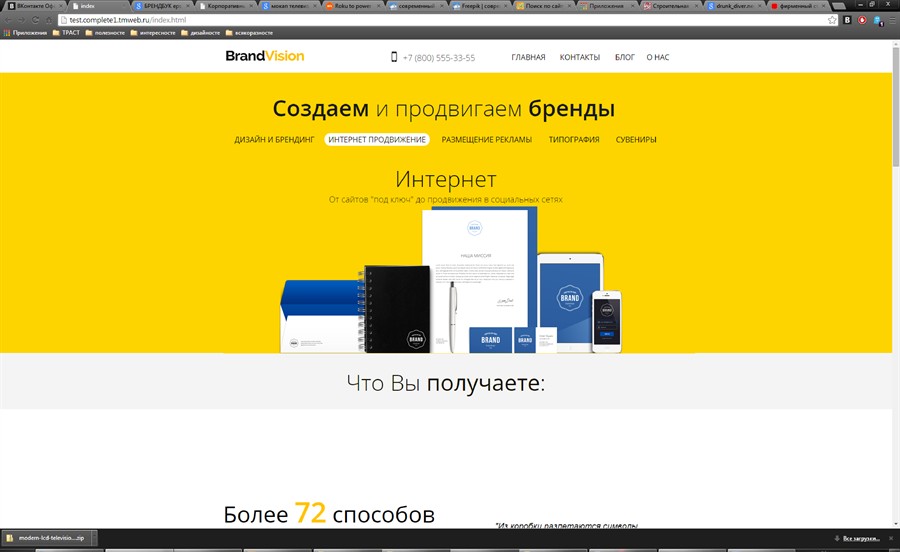This screenshot has width=900, height=552.
Task: Go to the БЛОГ page
Action: tap(624, 57)
